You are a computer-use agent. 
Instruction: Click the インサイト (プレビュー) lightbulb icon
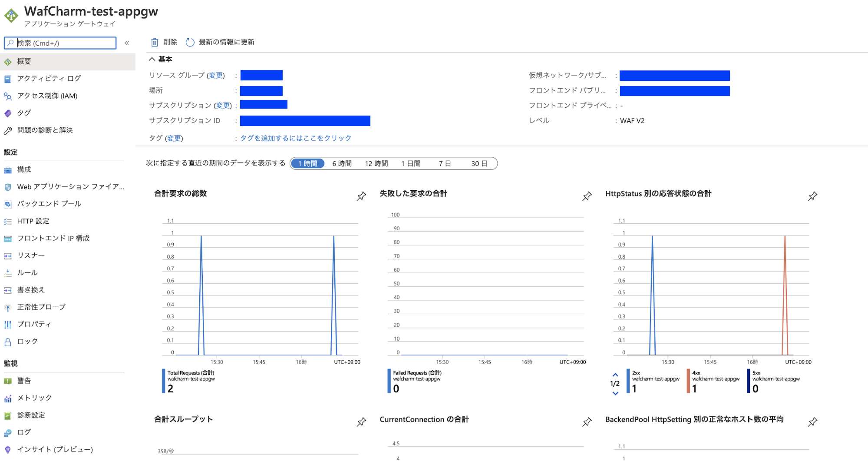tap(8, 450)
